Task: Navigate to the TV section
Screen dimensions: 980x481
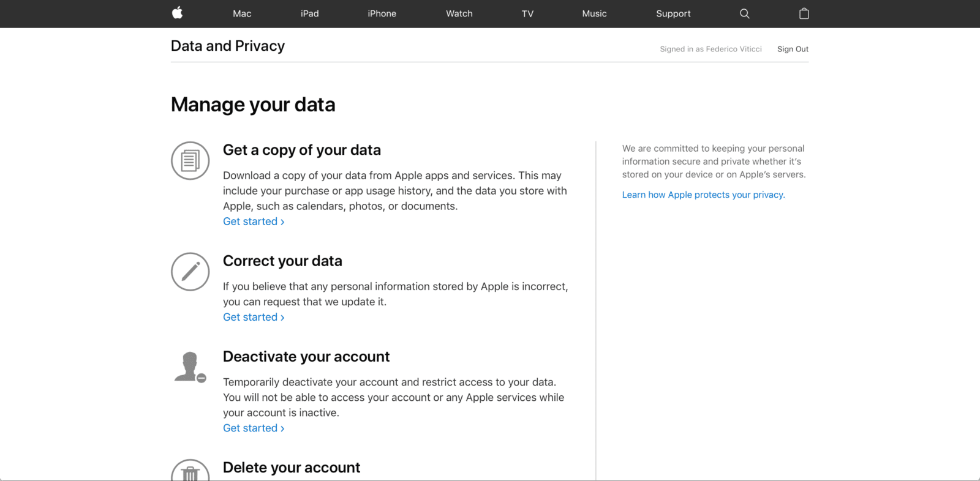Action: click(x=527, y=13)
